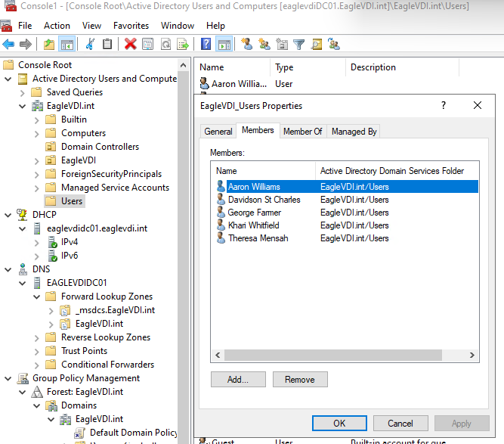Click the Filter funnel toolbar icon
This screenshot has width=504, height=444.
[x=299, y=44]
